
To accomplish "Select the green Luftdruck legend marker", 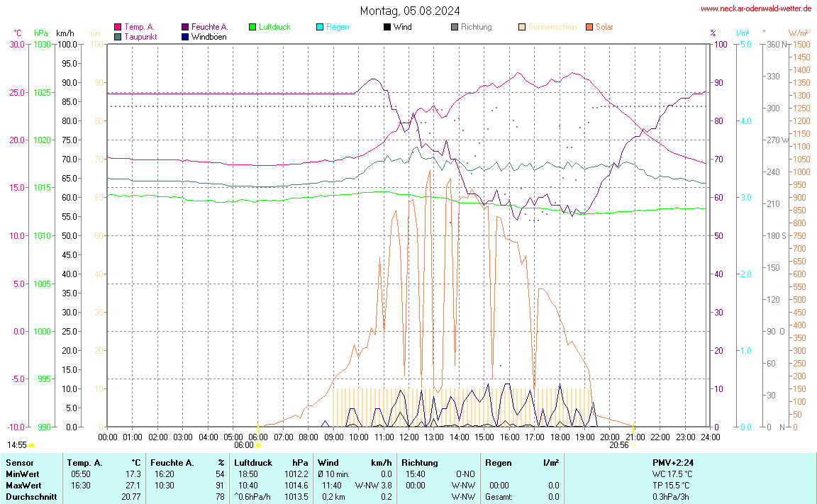I will pyautogui.click(x=252, y=28).
